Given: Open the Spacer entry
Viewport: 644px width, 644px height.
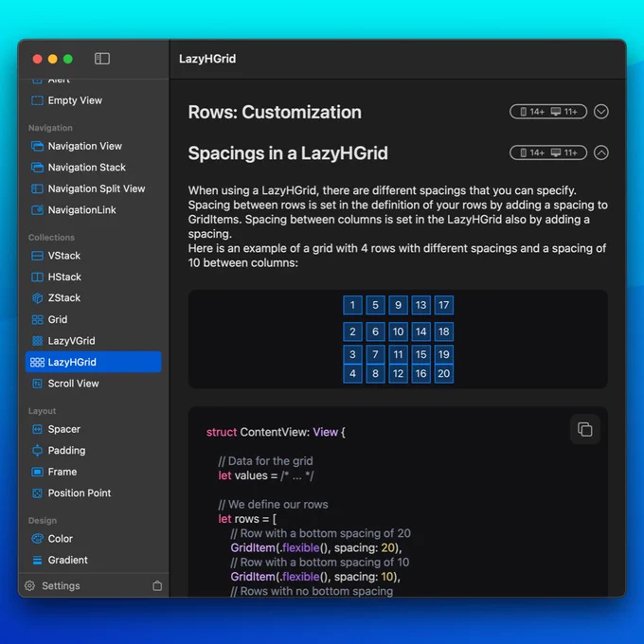Looking at the screenshot, I should point(94,429).
